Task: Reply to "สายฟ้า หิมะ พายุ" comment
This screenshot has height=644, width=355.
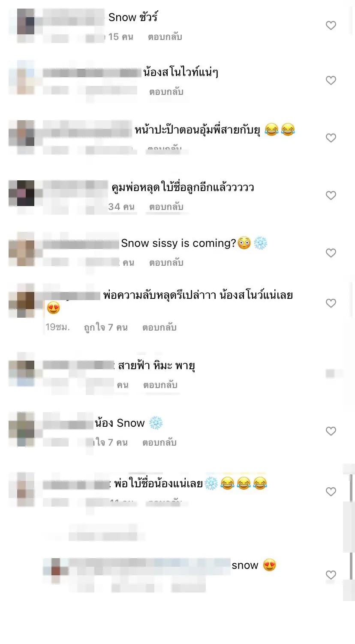Action: pyautogui.click(x=160, y=385)
